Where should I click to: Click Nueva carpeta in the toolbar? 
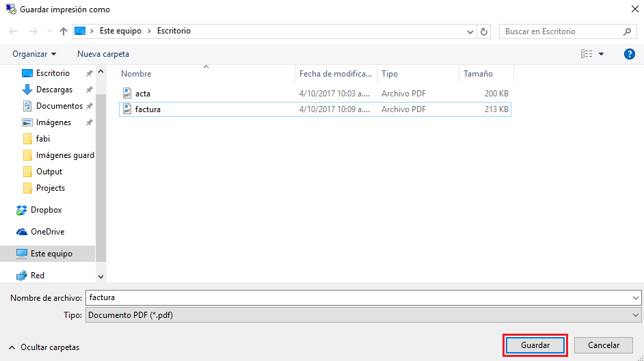103,54
